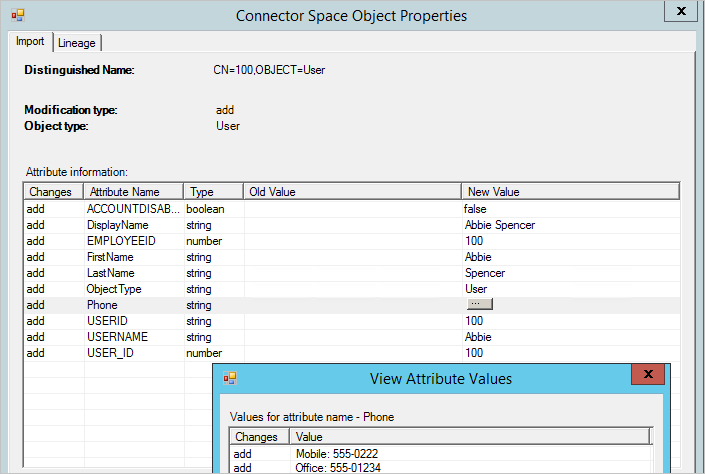705x474 pixels.
Task: Click 'Abbie' value in USERNAME row
Action: tap(478, 337)
